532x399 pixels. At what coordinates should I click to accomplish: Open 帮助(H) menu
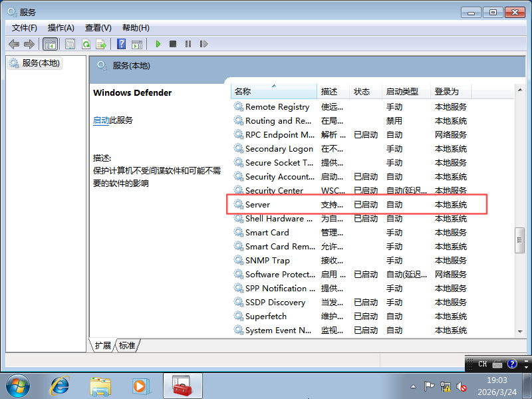[x=136, y=28]
